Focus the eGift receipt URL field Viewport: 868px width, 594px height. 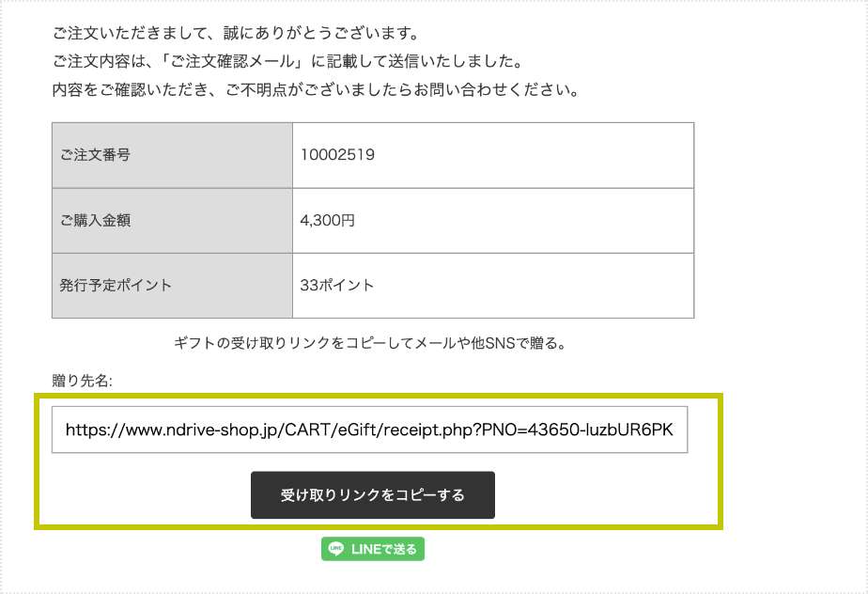coord(370,430)
